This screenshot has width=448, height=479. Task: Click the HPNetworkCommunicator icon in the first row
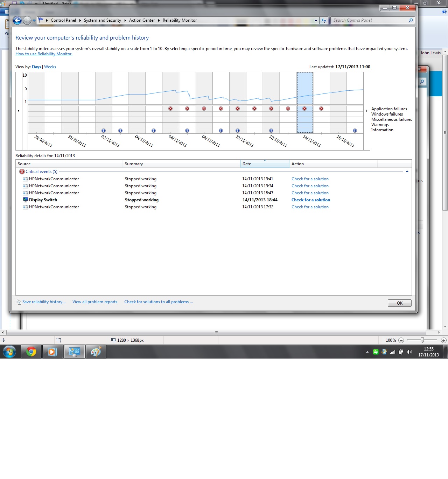pyautogui.click(x=25, y=179)
